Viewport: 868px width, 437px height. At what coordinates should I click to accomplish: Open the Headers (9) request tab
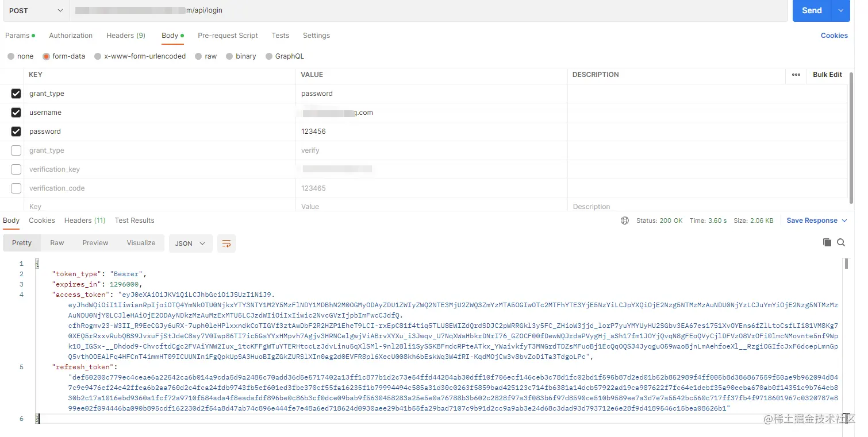(126, 36)
